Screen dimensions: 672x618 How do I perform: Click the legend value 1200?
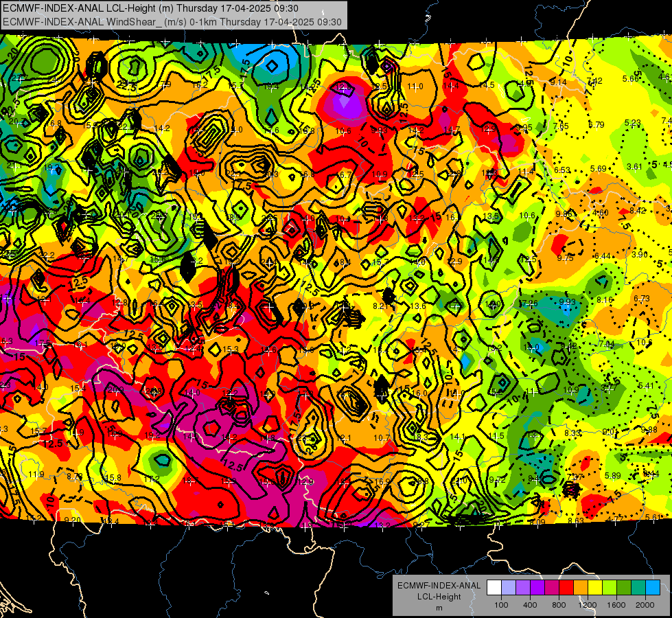[x=587, y=605]
